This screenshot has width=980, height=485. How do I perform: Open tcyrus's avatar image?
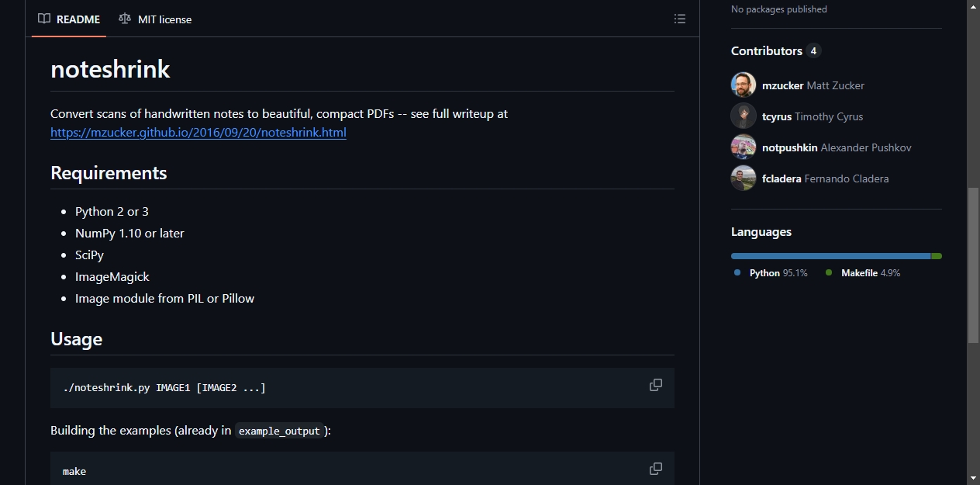coord(744,116)
